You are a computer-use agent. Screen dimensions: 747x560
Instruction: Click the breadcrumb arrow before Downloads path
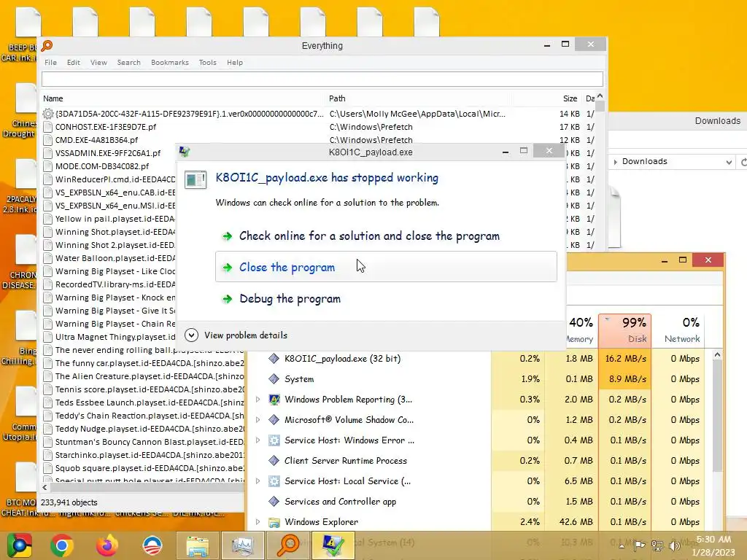coord(616,162)
